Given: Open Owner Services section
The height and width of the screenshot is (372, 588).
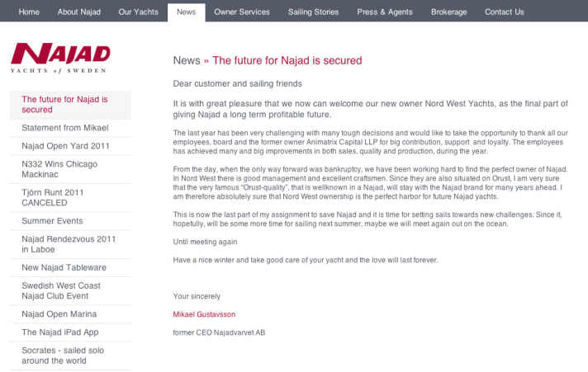Looking at the screenshot, I should tap(242, 12).
